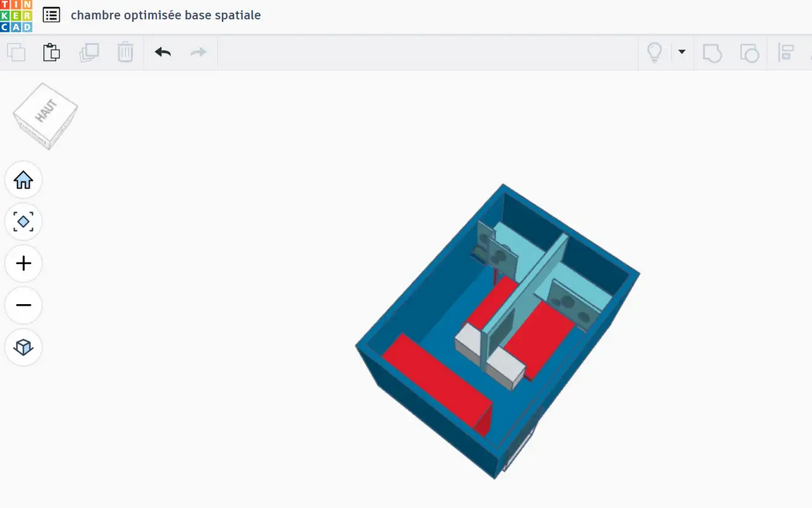Delete with the trash can icon
Screen dimensions: 812x508
(125, 52)
